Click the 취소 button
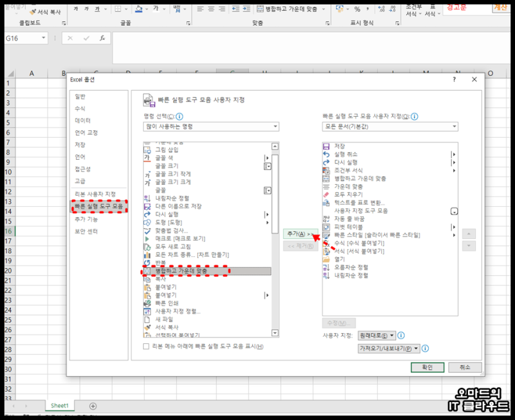This screenshot has width=515, height=420. click(x=465, y=367)
